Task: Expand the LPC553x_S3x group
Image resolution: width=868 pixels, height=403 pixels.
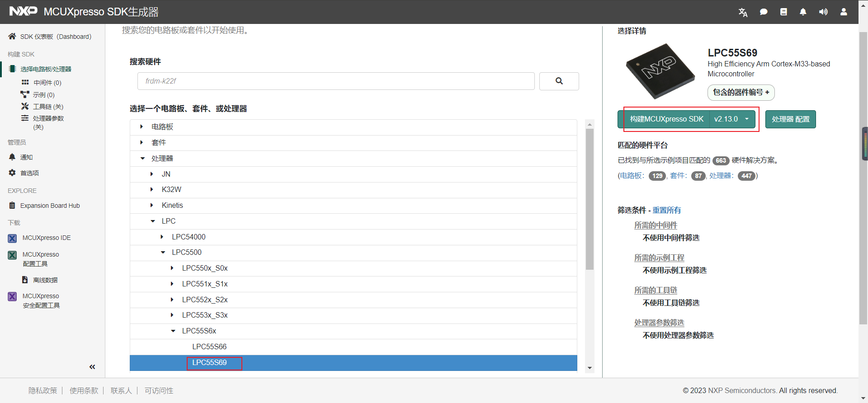Action: 172,315
